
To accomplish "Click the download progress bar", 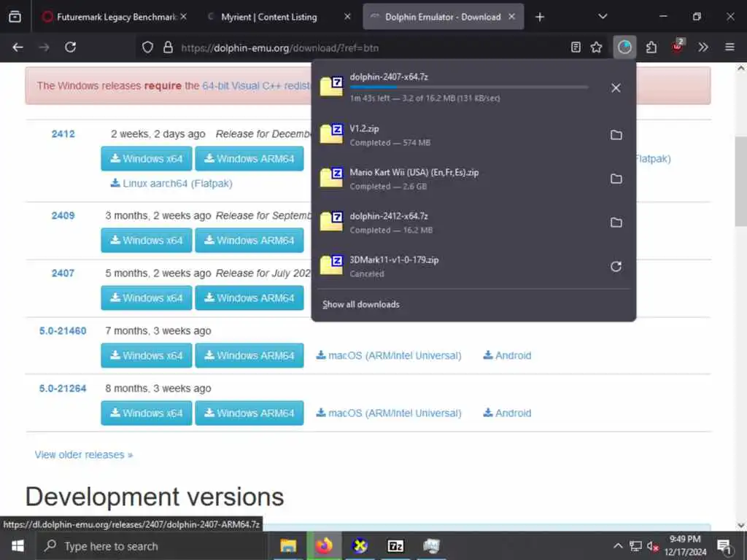I will 469,87.
